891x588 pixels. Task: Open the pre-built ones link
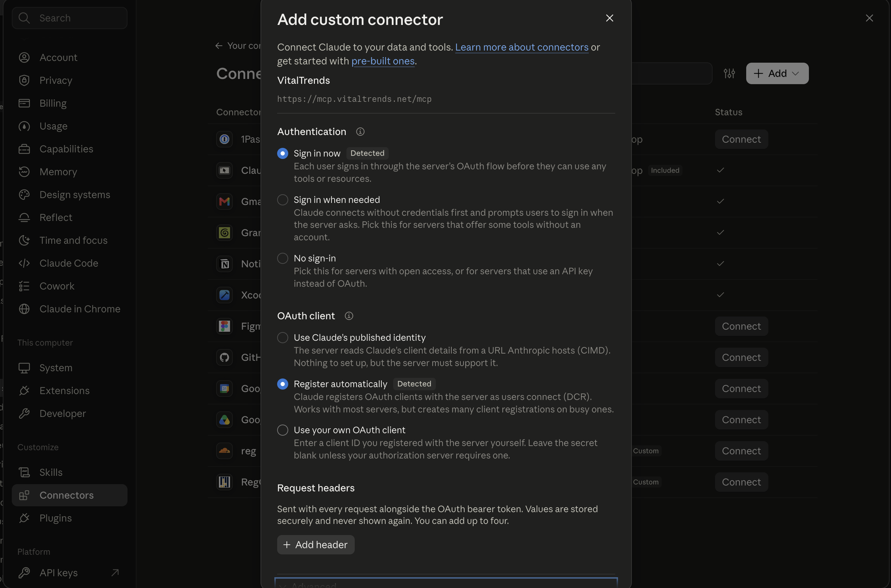[383, 61]
